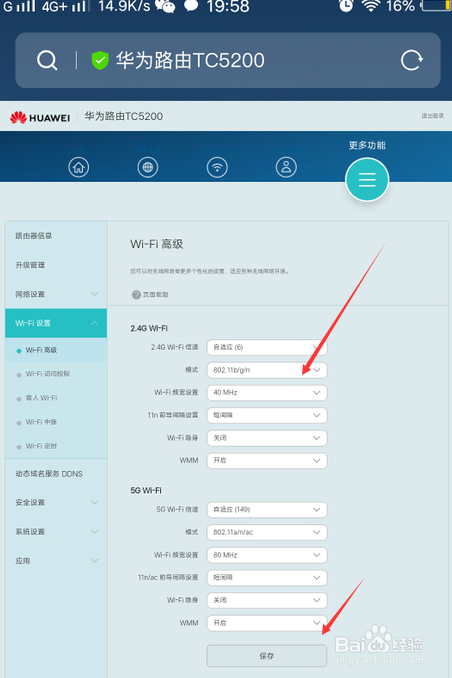Expand 应用 sidebar section
This screenshot has width=452, height=678.
(x=56, y=561)
